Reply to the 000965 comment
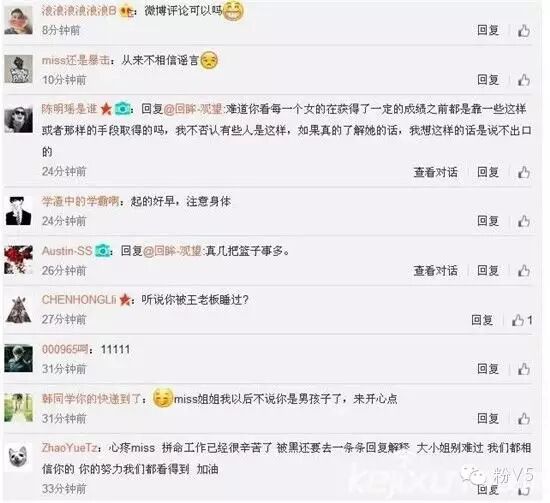The height and width of the screenshot is (503, 550). coord(488,369)
